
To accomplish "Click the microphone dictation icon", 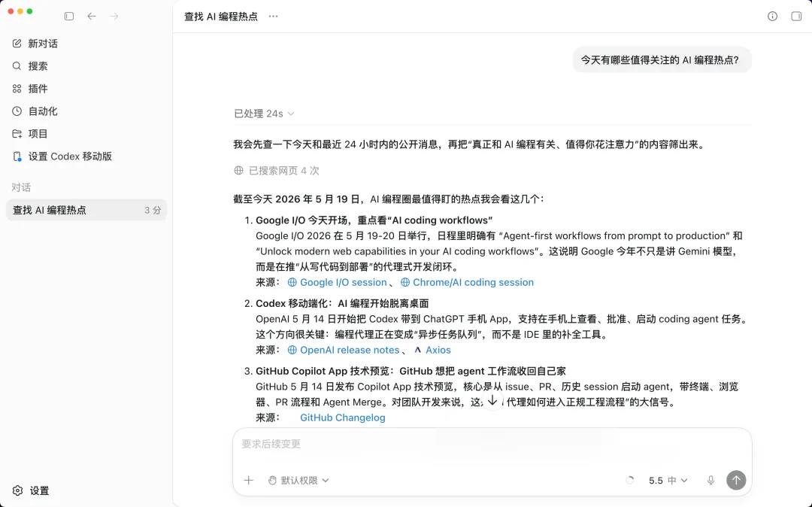I will [x=711, y=480].
